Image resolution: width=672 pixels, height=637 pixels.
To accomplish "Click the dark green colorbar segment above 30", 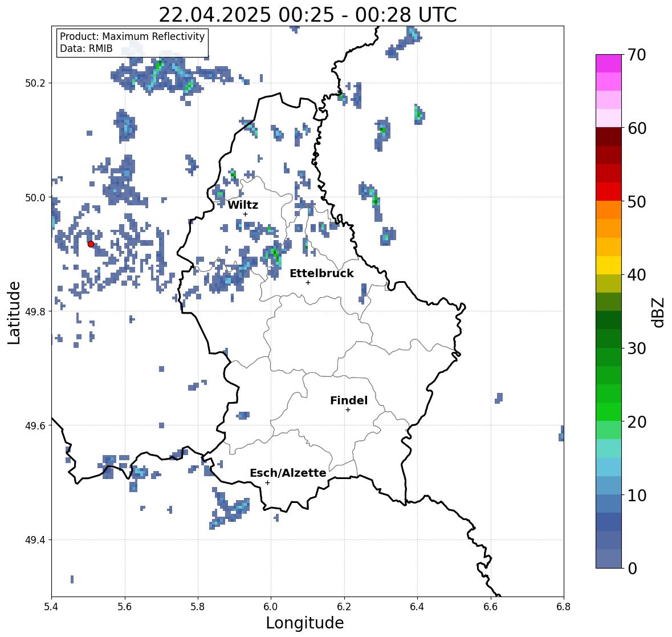I will pos(609,338).
